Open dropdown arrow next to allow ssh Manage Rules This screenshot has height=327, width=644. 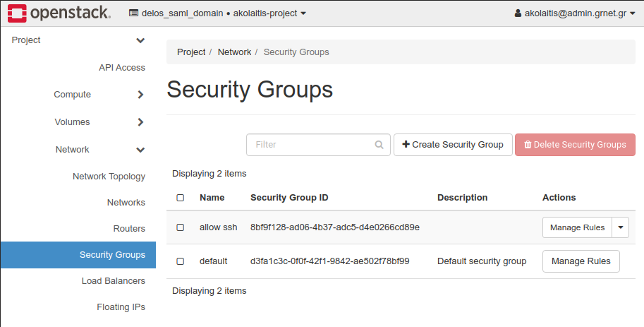(620, 227)
